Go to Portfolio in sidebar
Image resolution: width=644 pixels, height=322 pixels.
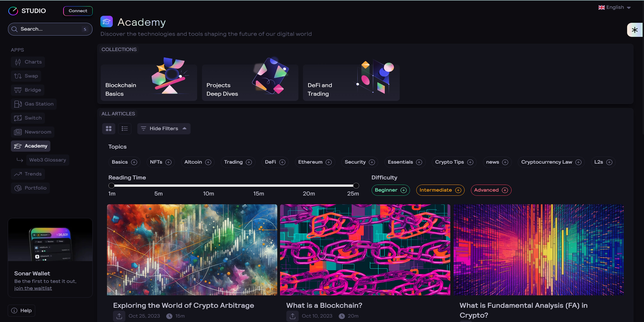point(30,188)
